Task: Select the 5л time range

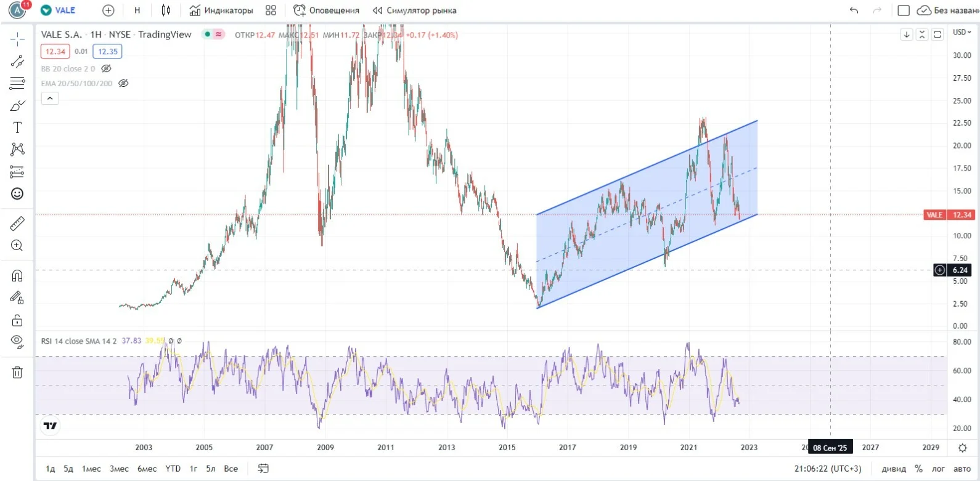Action: pyautogui.click(x=211, y=469)
